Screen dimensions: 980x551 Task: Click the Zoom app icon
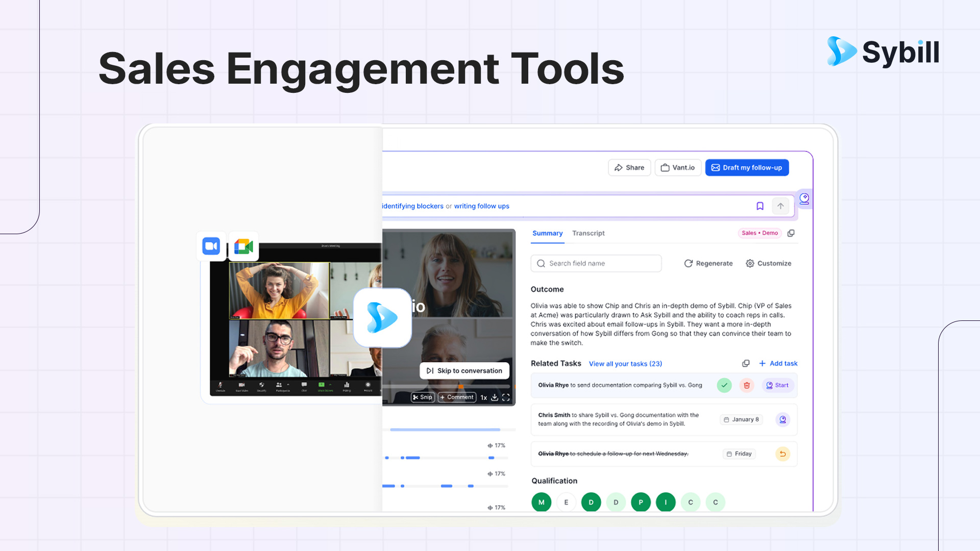(211, 246)
